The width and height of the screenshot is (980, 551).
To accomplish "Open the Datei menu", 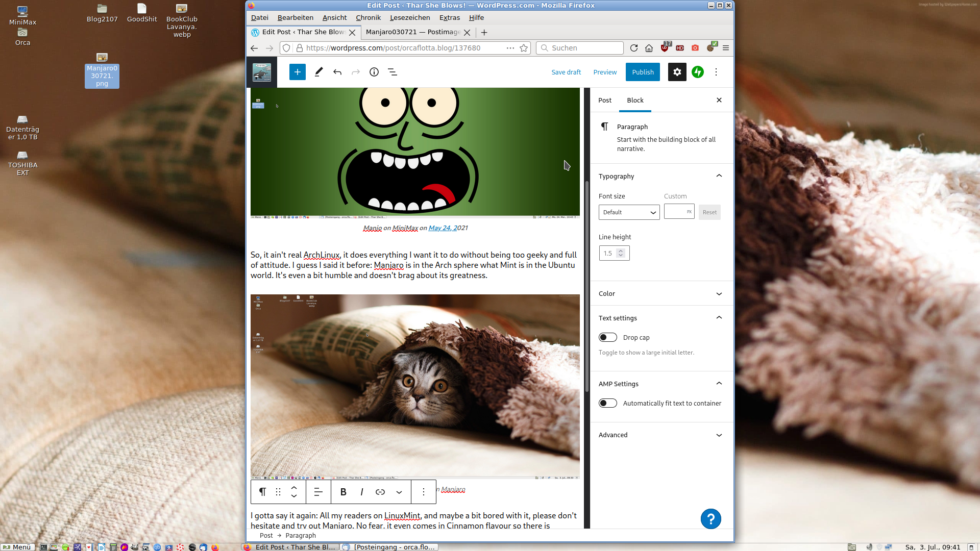I will tap(259, 17).
